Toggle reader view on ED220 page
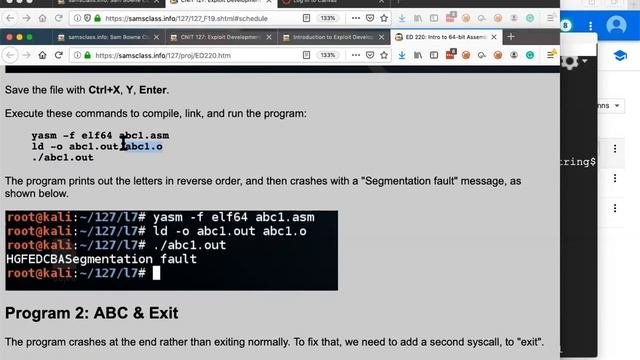This screenshot has width=640, height=360. (x=306, y=55)
